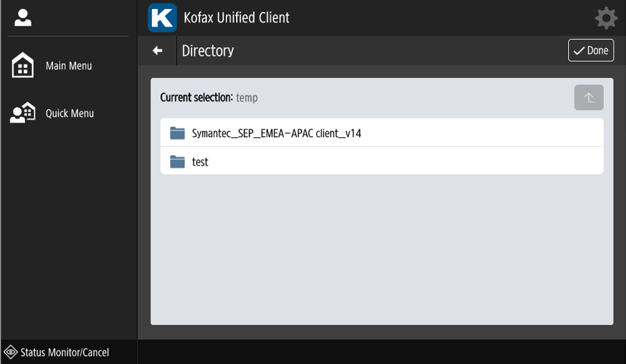Open the Symantec_SEP_EMEA-APAC client_v14 folder name
The image size is (626, 364).
(276, 133)
